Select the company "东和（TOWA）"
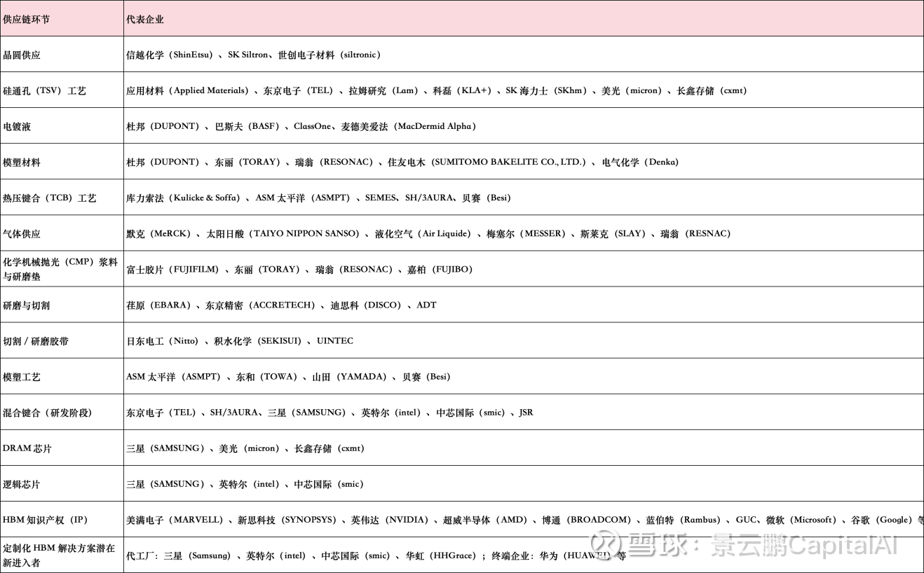This screenshot has height=573, width=924. 267,376
